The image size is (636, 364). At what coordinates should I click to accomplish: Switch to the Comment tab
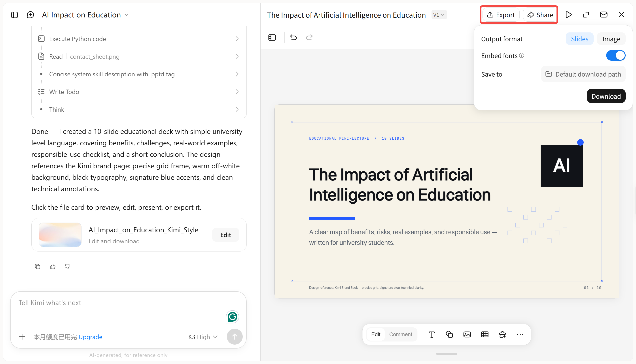401,334
